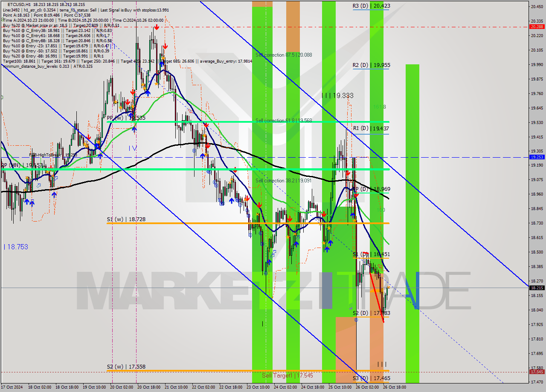The width and height of the screenshot is (546, 392).
Task: Click the red 20.288 price tag
Action: pyautogui.click(x=537, y=26)
